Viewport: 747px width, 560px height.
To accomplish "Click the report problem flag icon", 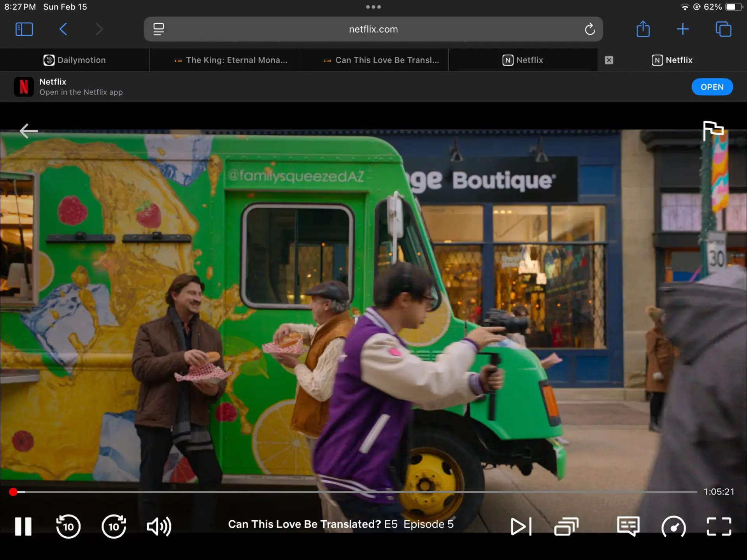I will [713, 131].
